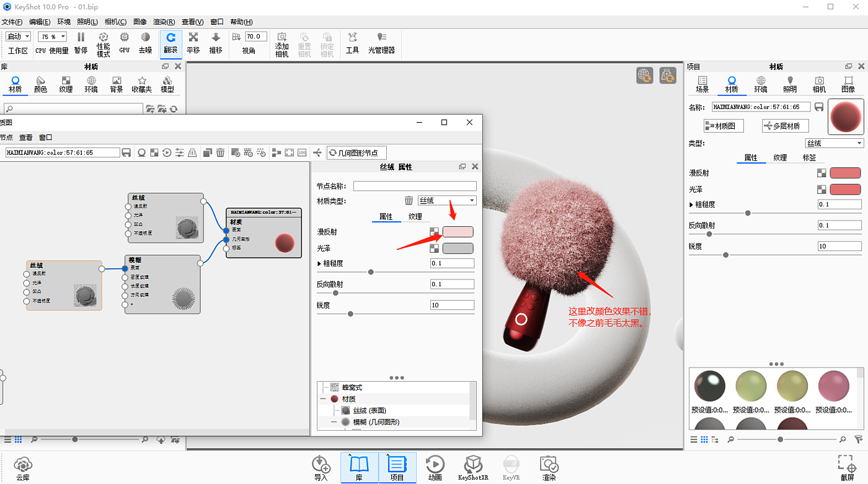Open KeyShotXR from the bottom toolbar

[473, 468]
